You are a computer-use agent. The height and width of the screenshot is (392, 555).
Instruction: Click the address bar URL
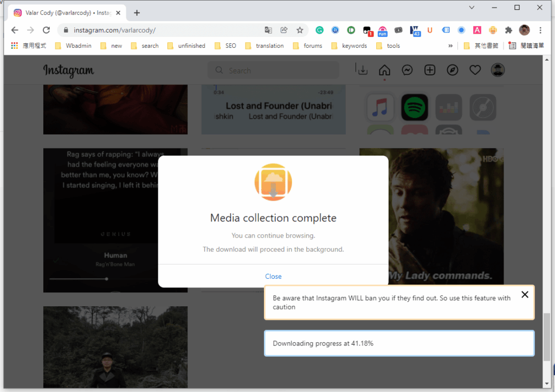click(x=114, y=30)
